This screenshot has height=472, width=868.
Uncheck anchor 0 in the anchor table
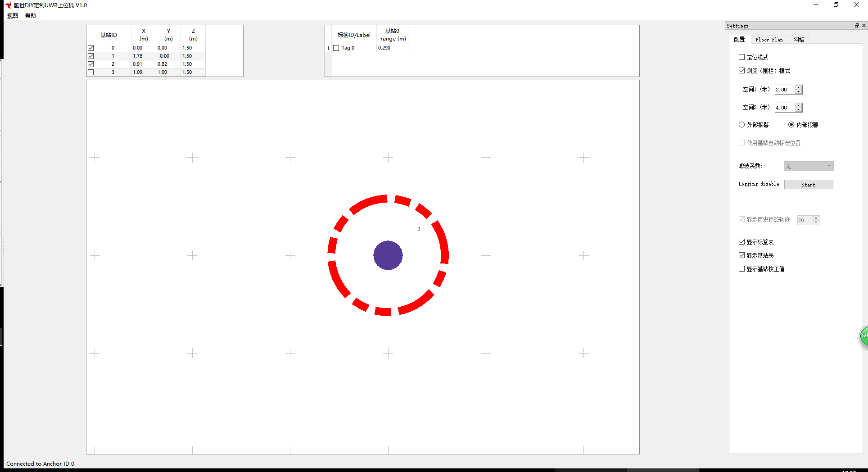tap(91, 48)
